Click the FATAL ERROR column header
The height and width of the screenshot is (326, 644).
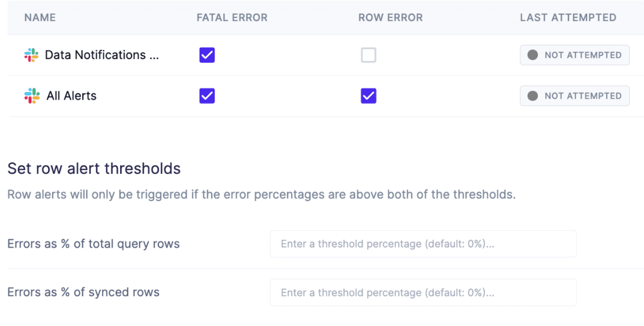coord(232,18)
